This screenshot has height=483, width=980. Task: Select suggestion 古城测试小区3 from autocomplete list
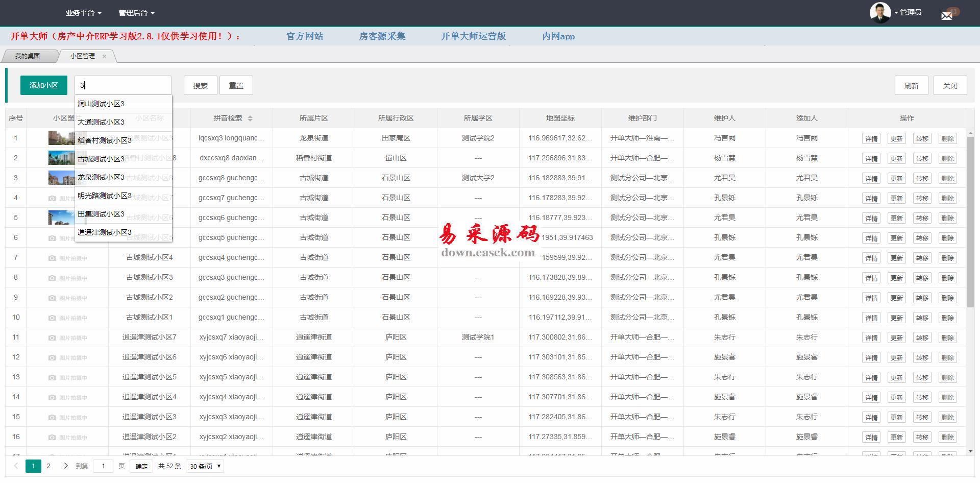coord(101,159)
